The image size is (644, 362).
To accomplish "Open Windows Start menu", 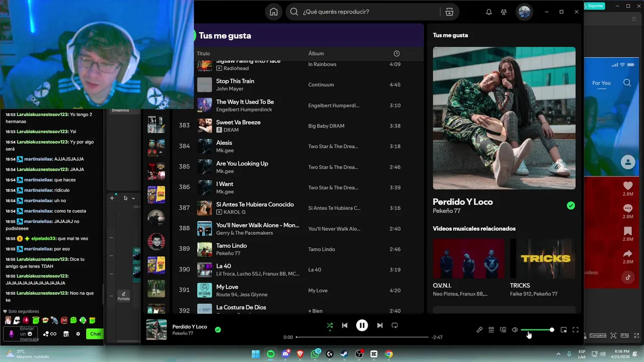I will tap(256, 354).
